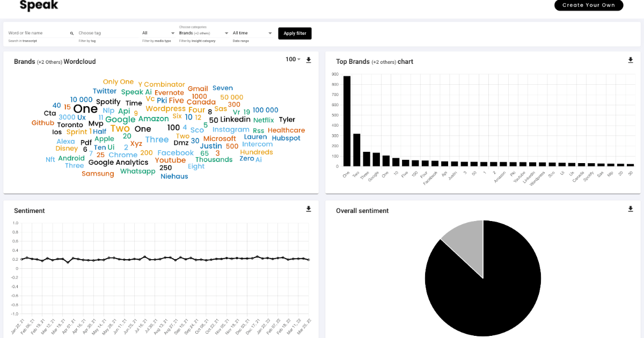The width and height of the screenshot is (644, 338).
Task: Click "Tyler" in the wordcloud
Action: click(x=287, y=120)
